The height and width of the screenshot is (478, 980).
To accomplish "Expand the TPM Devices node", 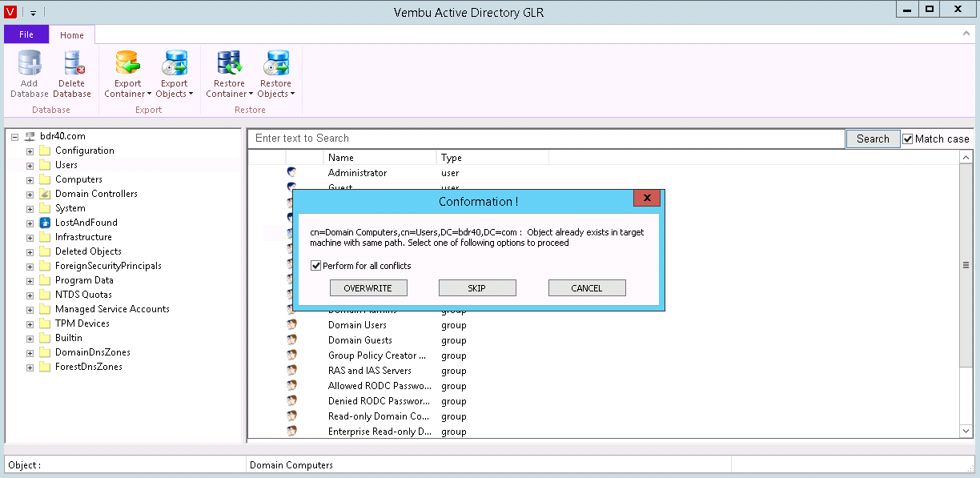I will (30, 323).
